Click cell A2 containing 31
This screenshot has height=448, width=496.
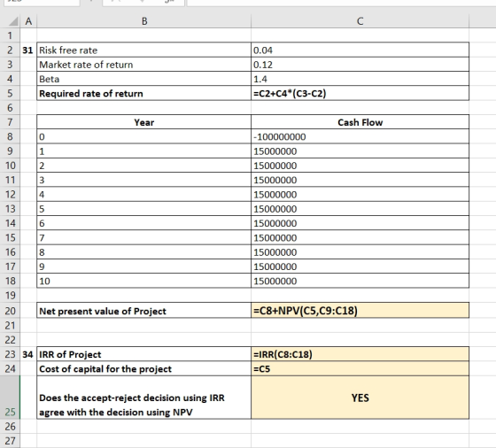(x=28, y=50)
